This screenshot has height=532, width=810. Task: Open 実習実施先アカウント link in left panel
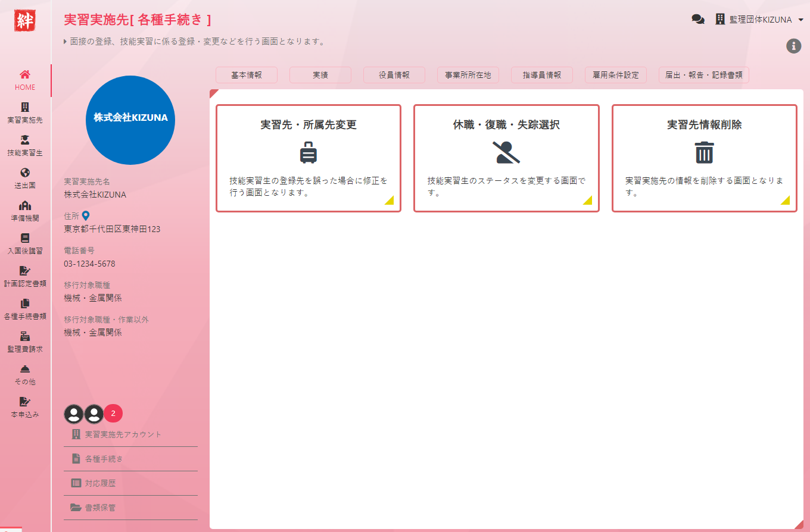click(x=123, y=434)
